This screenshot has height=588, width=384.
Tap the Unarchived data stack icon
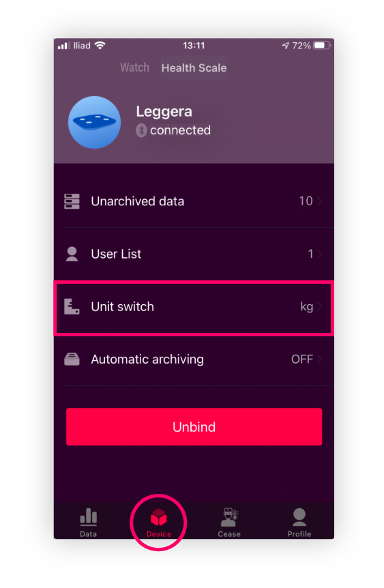click(72, 201)
